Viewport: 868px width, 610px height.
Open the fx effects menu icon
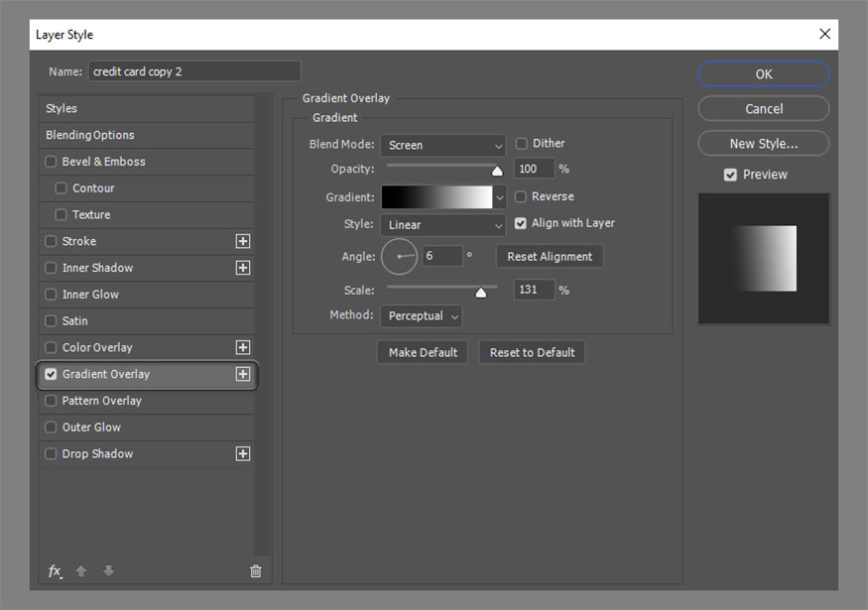click(55, 571)
